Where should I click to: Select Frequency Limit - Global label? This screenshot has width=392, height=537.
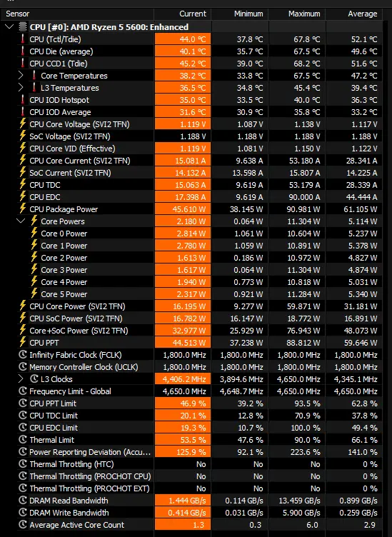pyautogui.click(x=70, y=391)
